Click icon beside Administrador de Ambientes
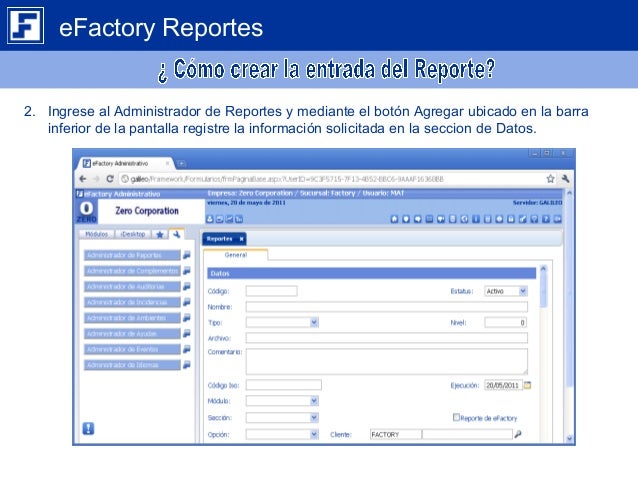The width and height of the screenshot is (638, 479). 186,317
